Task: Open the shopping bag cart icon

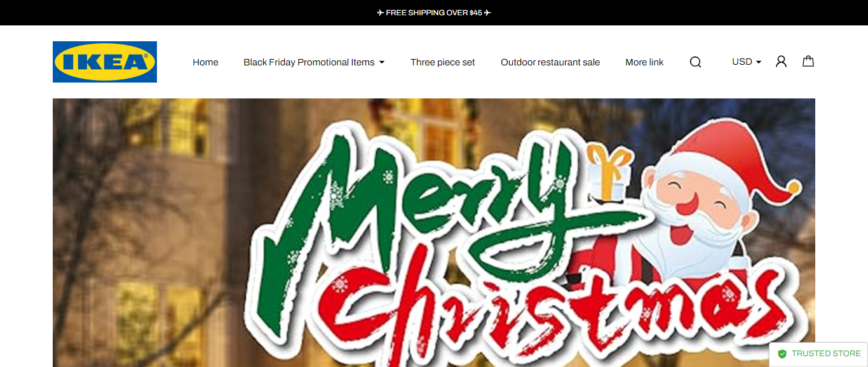Action: (x=808, y=62)
